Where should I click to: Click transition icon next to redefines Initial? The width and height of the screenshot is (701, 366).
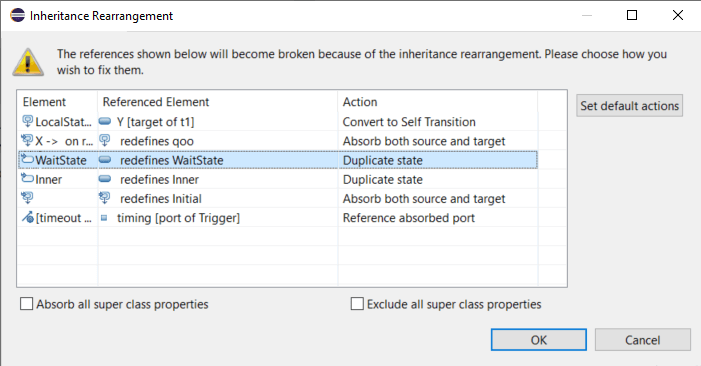[x=105, y=198]
